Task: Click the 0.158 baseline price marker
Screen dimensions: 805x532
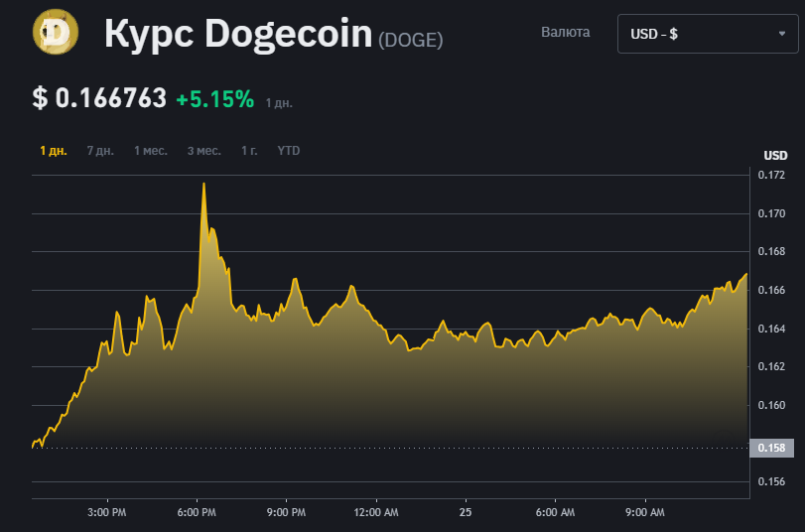Action: (x=771, y=448)
